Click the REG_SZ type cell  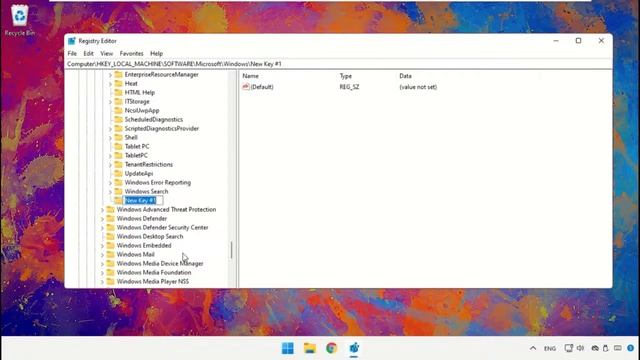pyautogui.click(x=349, y=87)
